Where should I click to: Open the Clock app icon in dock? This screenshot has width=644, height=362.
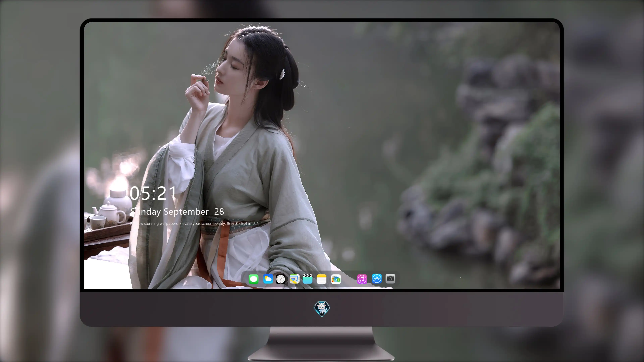point(281,279)
